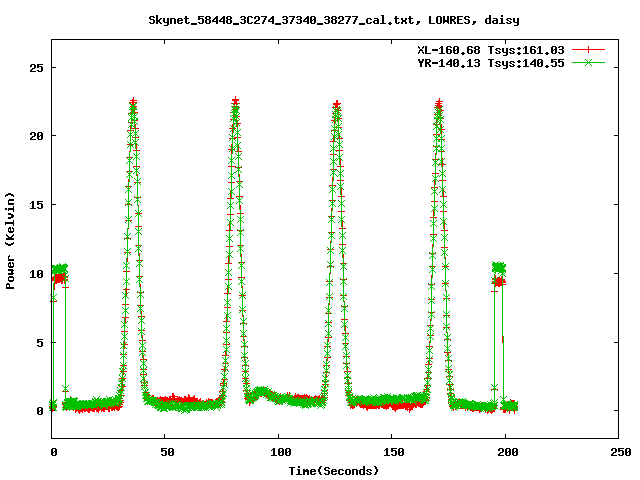Screen dimensions: 640x480
Task: Click the first peak's top near 35 seconds
Action: (x=133, y=103)
